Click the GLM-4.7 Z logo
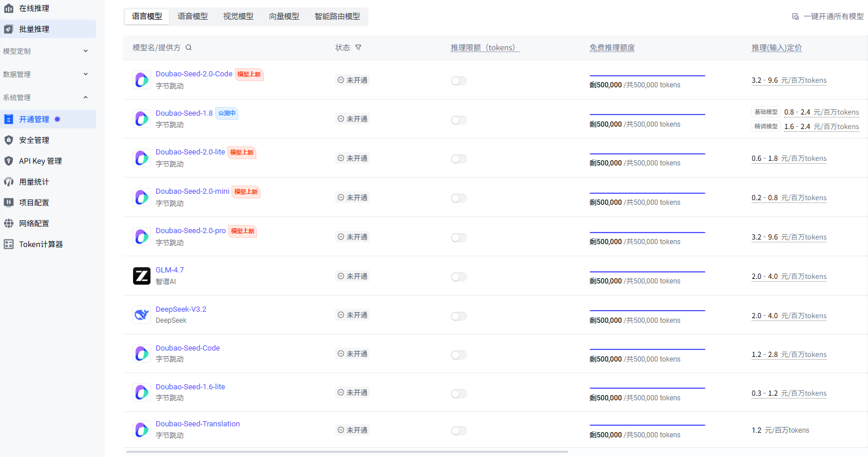Viewport: 868px width, 457px height. [142, 276]
